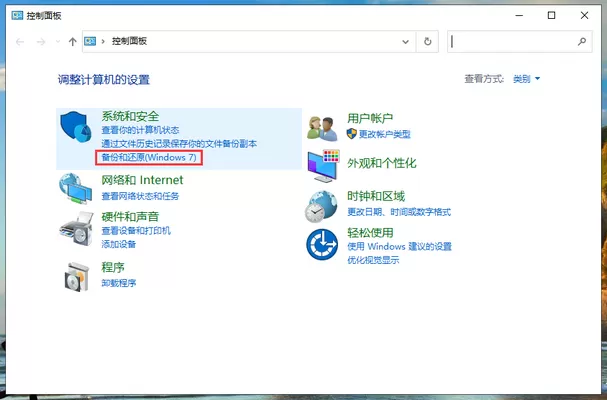The image size is (607, 400).
Task: Open the Network and Internet globe icon
Action: click(x=75, y=189)
